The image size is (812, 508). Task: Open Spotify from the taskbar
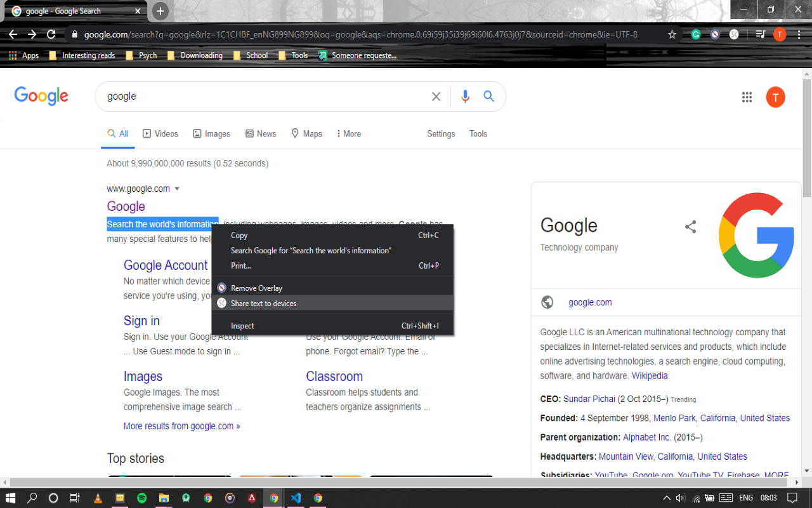point(141,498)
